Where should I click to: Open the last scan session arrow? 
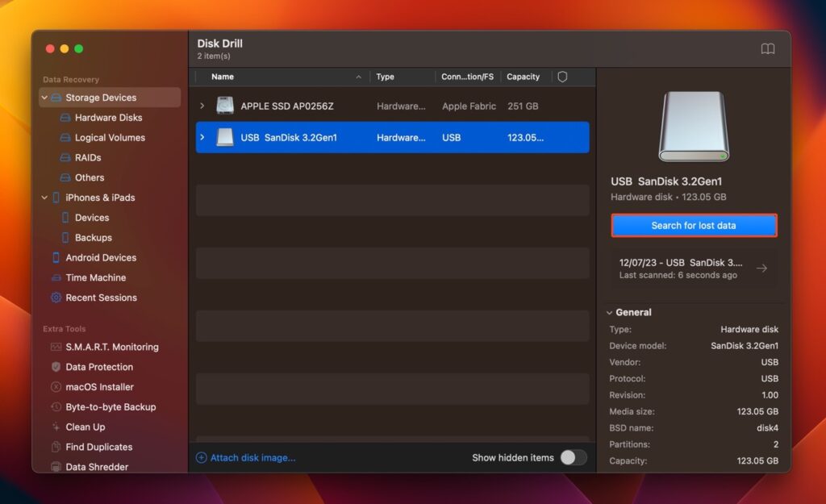[x=761, y=269]
